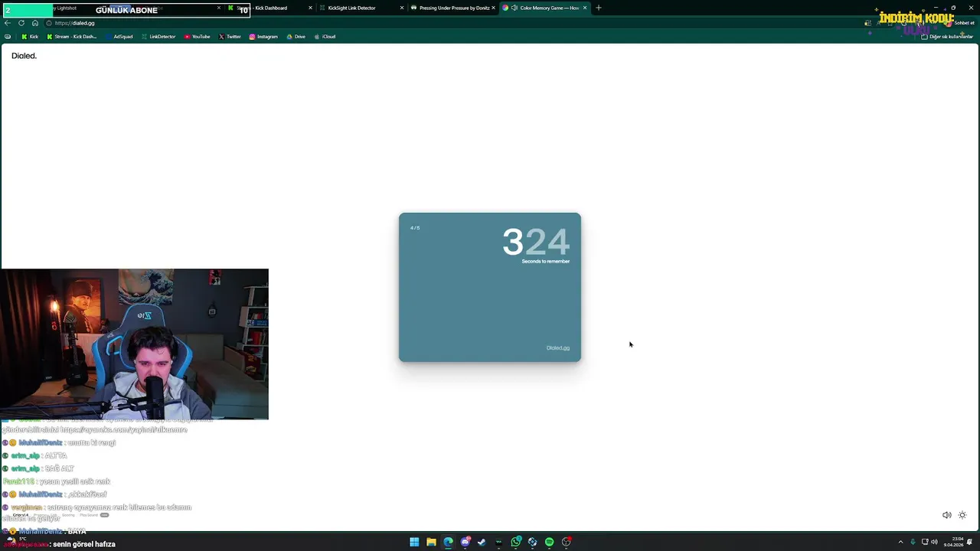Click the streamer webcam overlay
980x551 pixels.
point(134,344)
